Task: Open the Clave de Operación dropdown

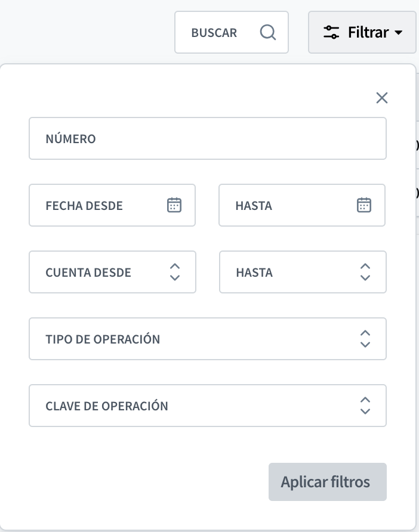Action: point(208,406)
